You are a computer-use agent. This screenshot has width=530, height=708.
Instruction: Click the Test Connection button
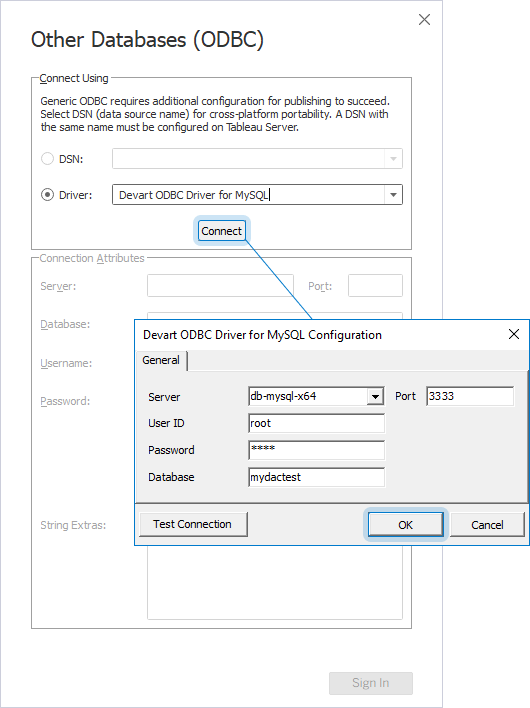tap(193, 524)
